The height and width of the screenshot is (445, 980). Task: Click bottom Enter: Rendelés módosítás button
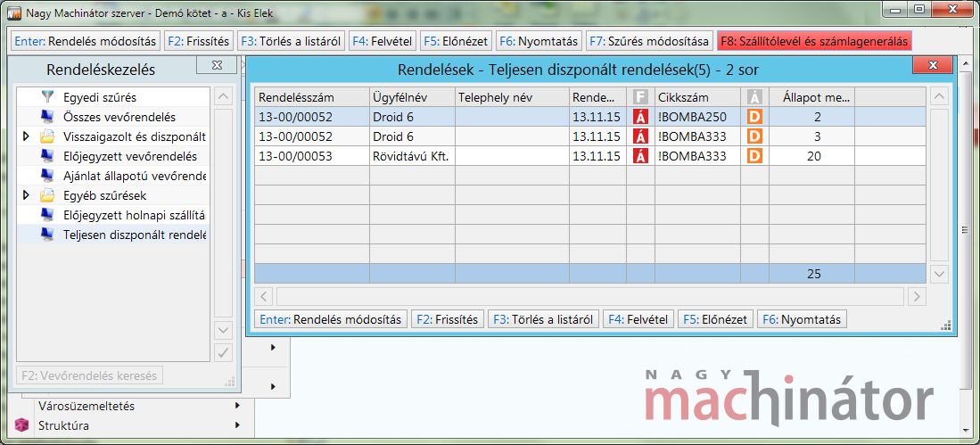331,318
